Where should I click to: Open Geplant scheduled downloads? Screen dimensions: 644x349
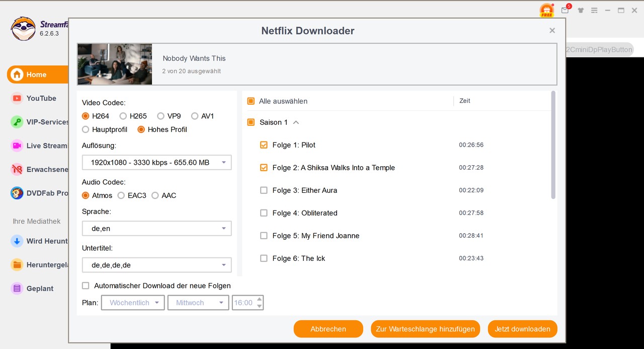(40, 288)
